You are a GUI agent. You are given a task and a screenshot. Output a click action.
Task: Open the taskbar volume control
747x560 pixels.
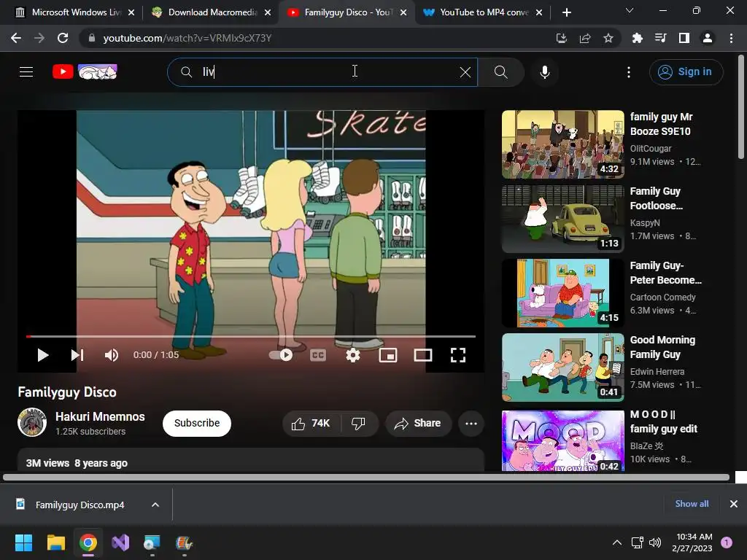point(655,542)
